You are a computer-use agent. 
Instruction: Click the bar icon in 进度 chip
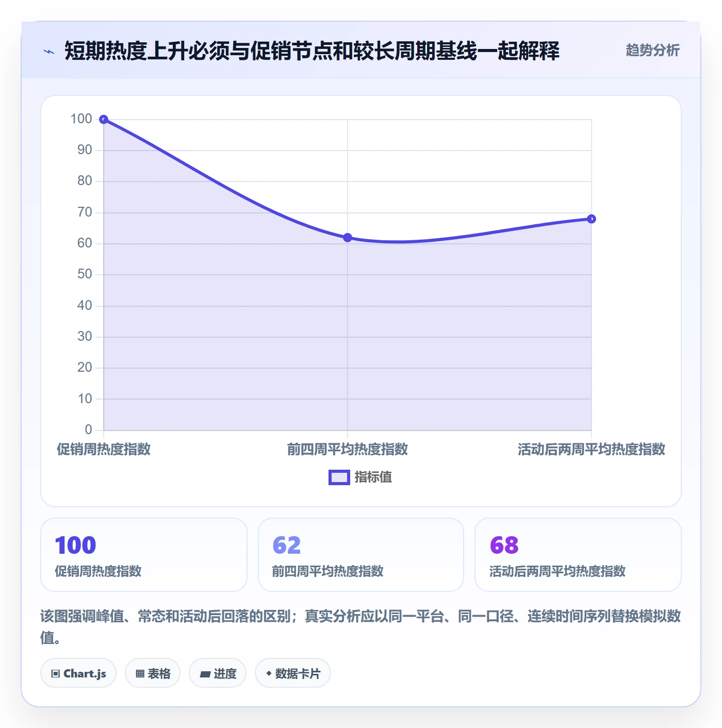(205, 674)
